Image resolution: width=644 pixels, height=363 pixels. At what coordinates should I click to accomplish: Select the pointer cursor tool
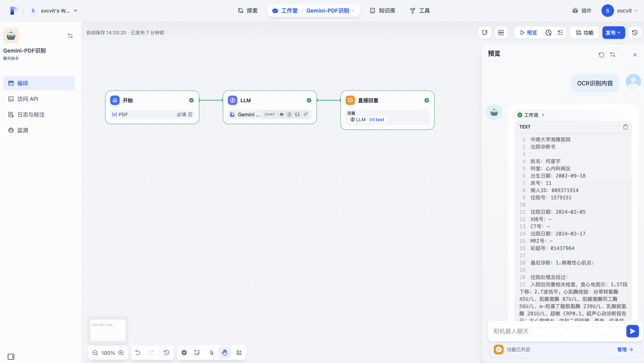(212, 352)
